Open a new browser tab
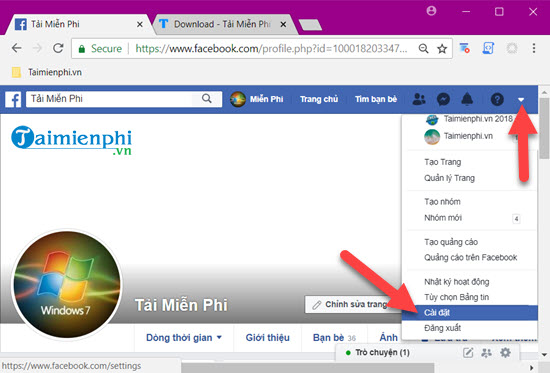The image size is (550, 373). click(x=310, y=25)
